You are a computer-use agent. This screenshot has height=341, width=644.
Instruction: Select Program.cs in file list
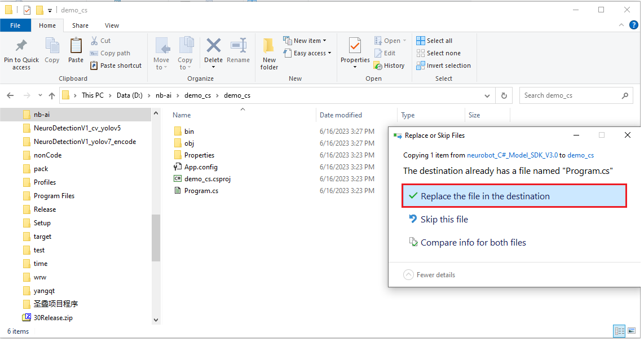click(201, 191)
